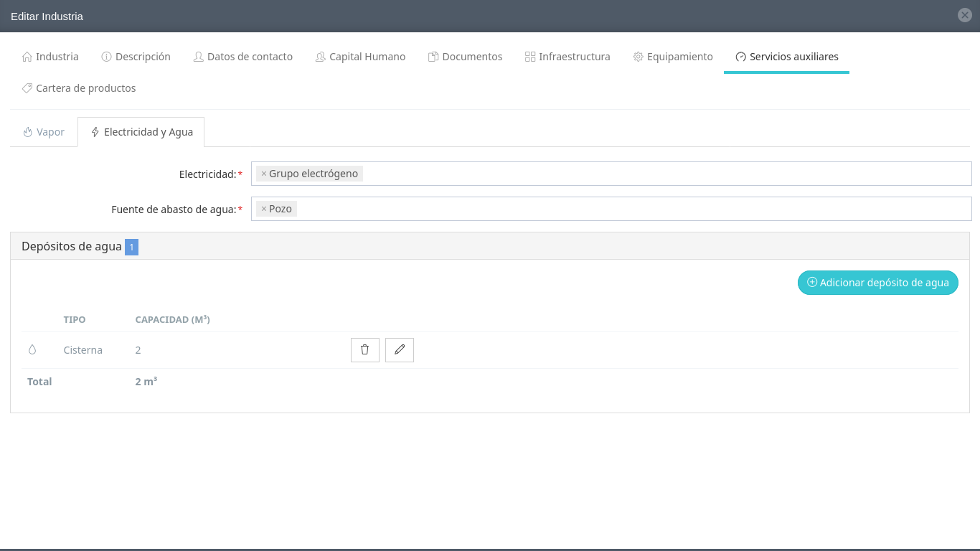Switch to Datos de contacto tab
This screenshot has width=980, height=551.
(243, 57)
